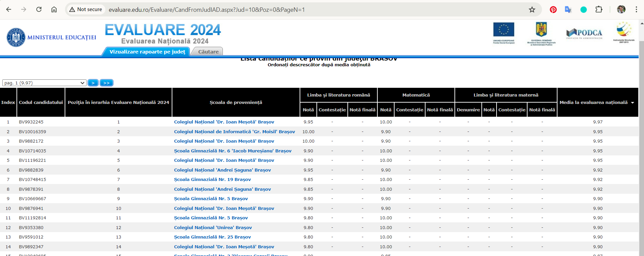This screenshot has width=644, height=256.
Task: Expand the page selector dropdown 'pag. 1 (9.97)'
Action: coord(44,83)
